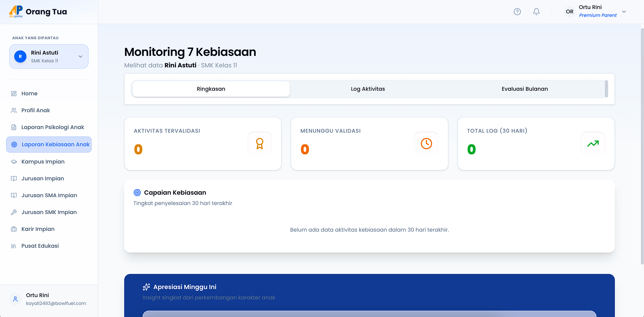Navigate to Kampus Impian

point(49,162)
